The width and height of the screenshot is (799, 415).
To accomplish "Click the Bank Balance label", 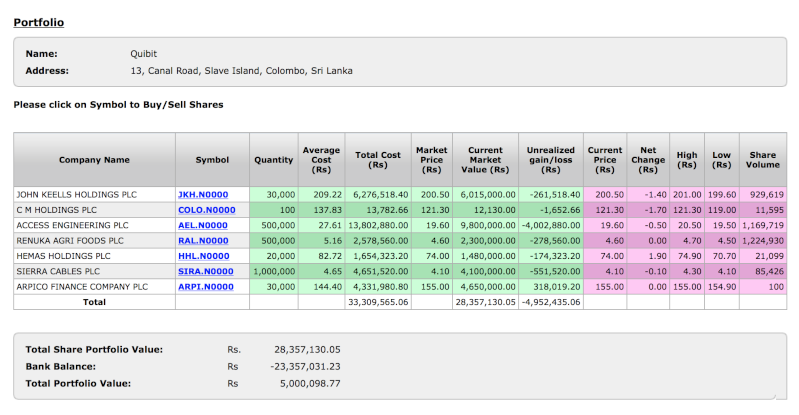I will pos(61,367).
